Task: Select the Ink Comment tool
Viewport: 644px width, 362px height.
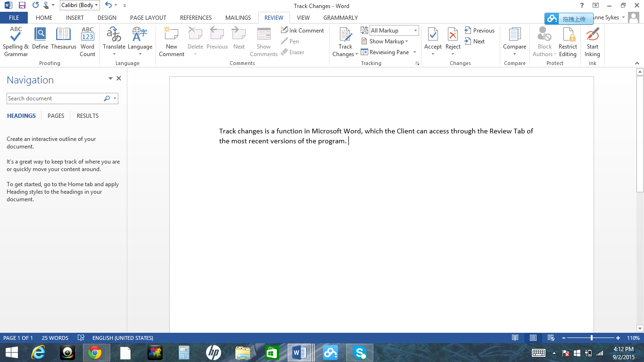Action: (303, 30)
